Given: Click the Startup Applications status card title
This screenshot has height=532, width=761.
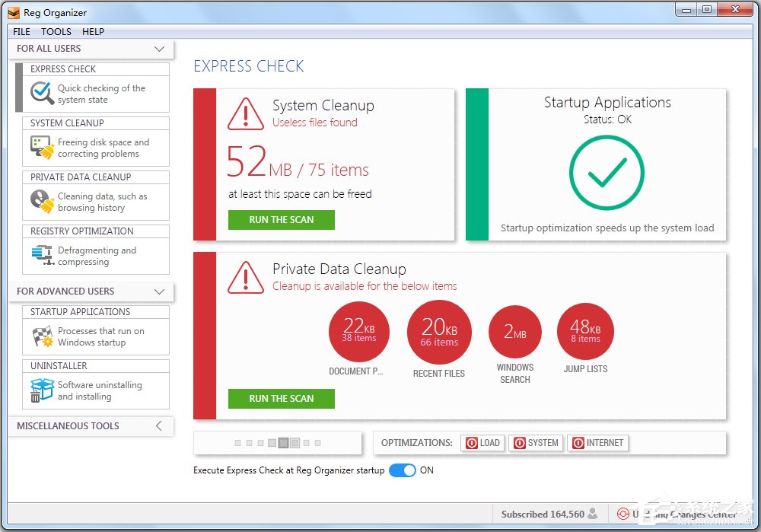Looking at the screenshot, I should (607, 103).
